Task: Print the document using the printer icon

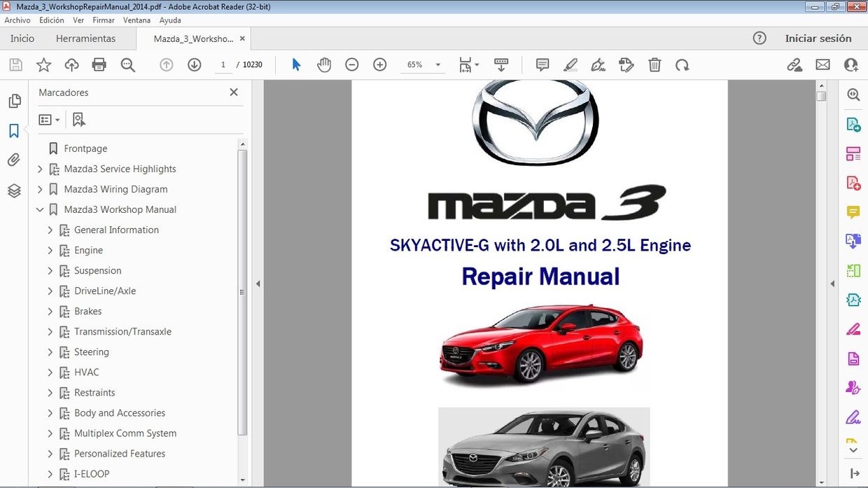Action: (x=99, y=65)
